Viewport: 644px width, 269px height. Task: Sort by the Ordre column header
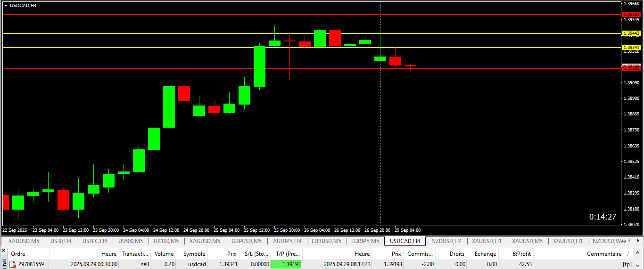(27, 253)
